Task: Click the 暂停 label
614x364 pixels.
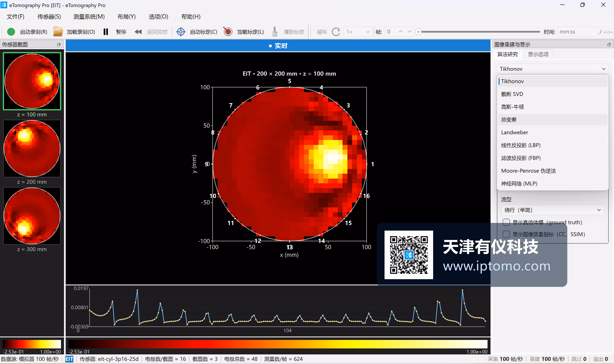Action: (x=121, y=32)
